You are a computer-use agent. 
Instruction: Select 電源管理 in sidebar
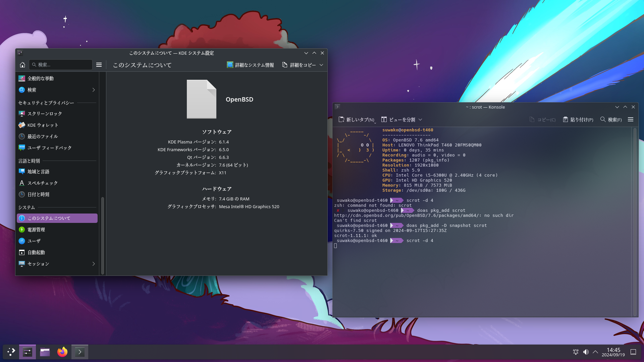pyautogui.click(x=36, y=230)
